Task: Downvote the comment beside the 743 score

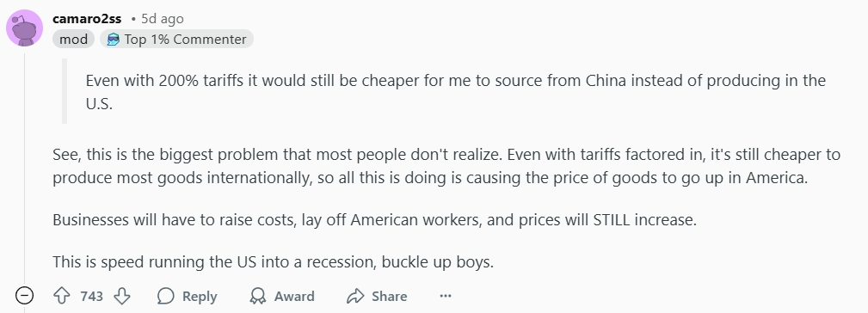Action: (x=122, y=296)
